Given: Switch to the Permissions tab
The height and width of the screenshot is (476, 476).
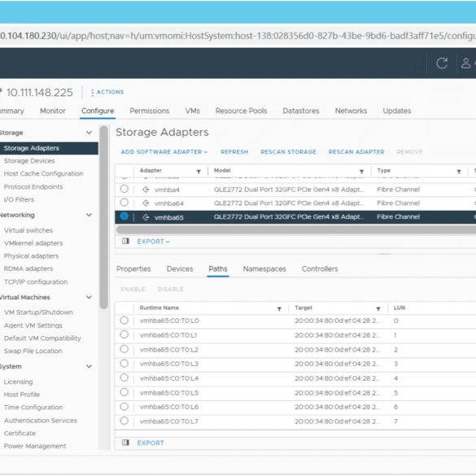Looking at the screenshot, I should click(150, 111).
